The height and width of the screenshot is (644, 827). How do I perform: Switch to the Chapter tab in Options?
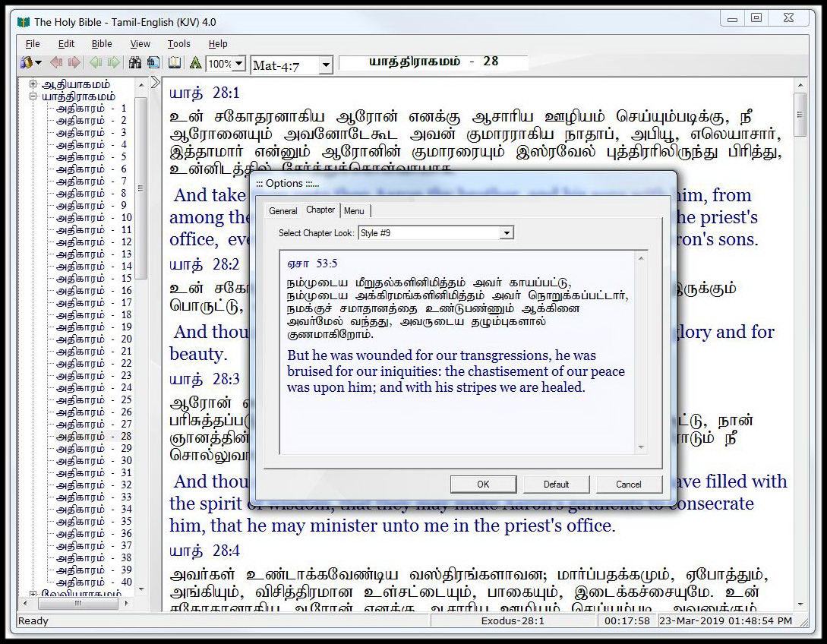320,210
